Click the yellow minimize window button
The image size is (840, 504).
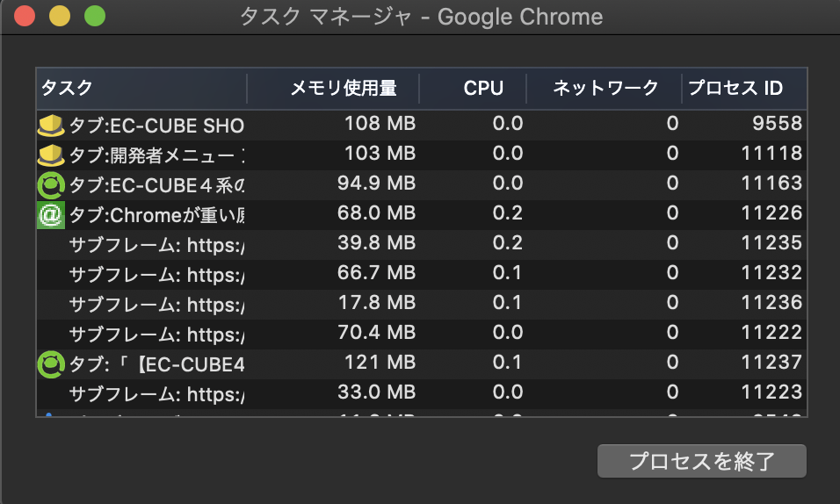[x=60, y=17]
